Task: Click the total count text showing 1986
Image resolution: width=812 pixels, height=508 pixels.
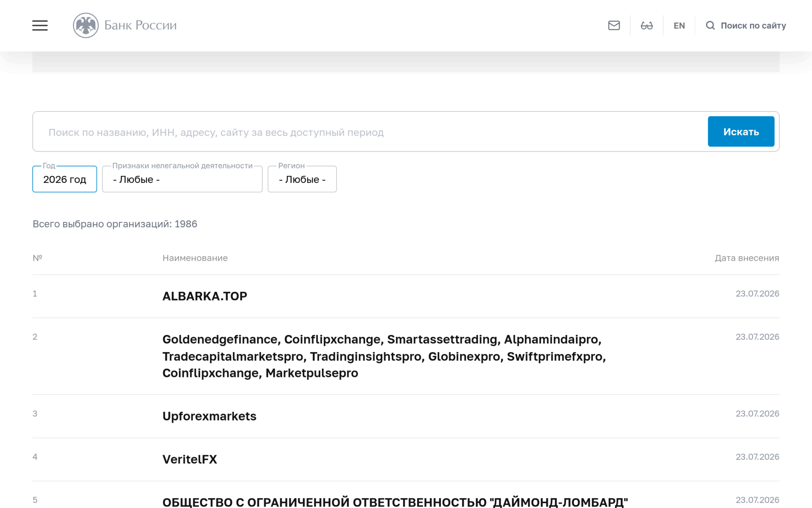Action: pyautogui.click(x=115, y=224)
